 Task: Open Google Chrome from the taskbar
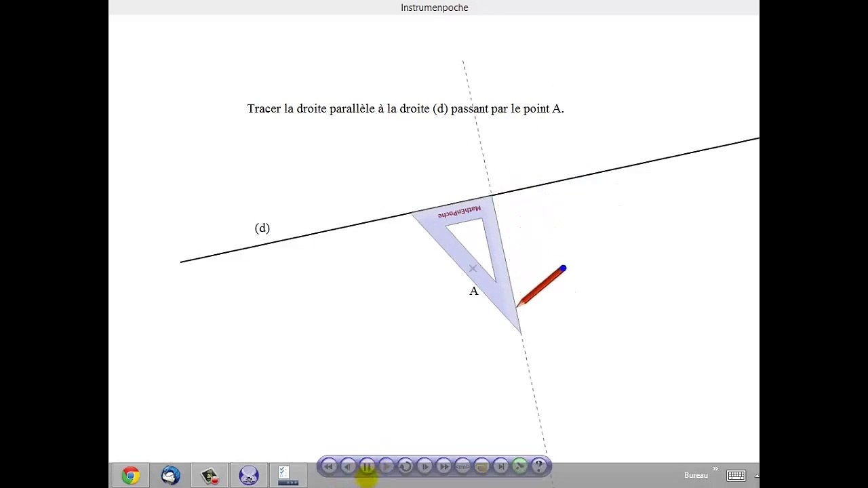click(x=131, y=475)
